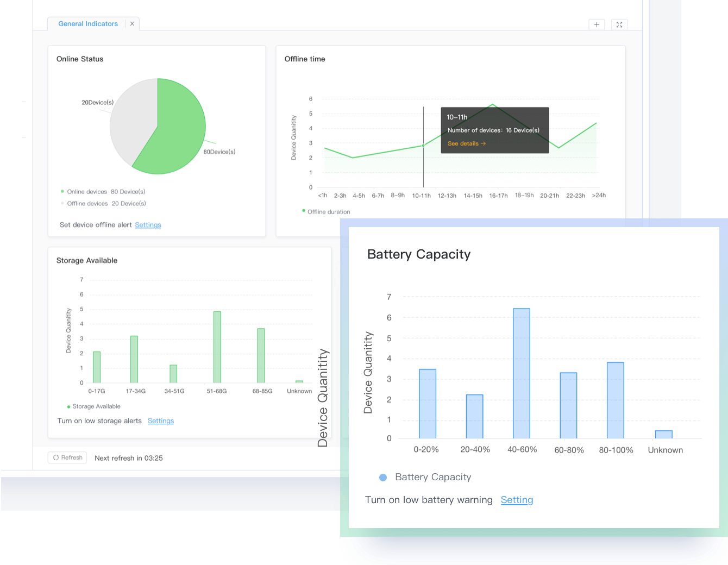Click the circular refresh arrows icon
The width and height of the screenshot is (728, 565).
[58, 457]
